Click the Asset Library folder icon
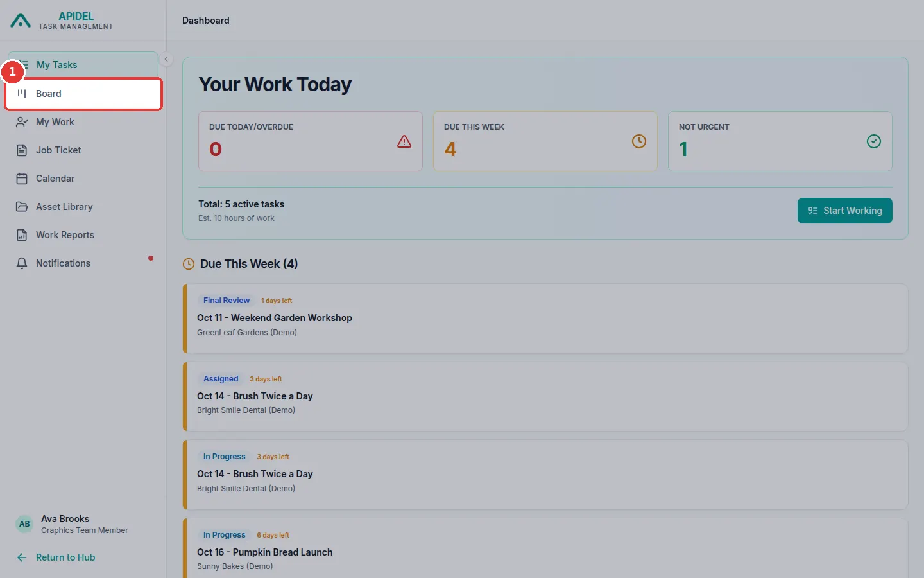 pyautogui.click(x=22, y=207)
